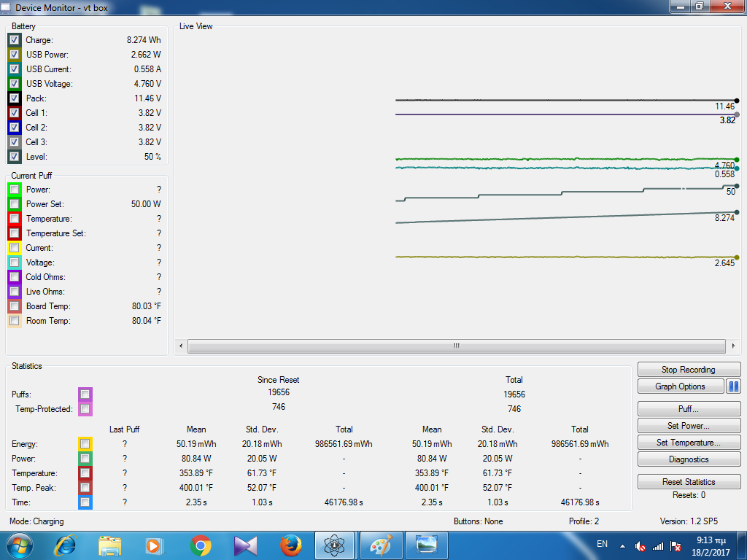The width and height of the screenshot is (747, 560).
Task: Open the Set Temperature dialog button
Action: [x=689, y=443]
